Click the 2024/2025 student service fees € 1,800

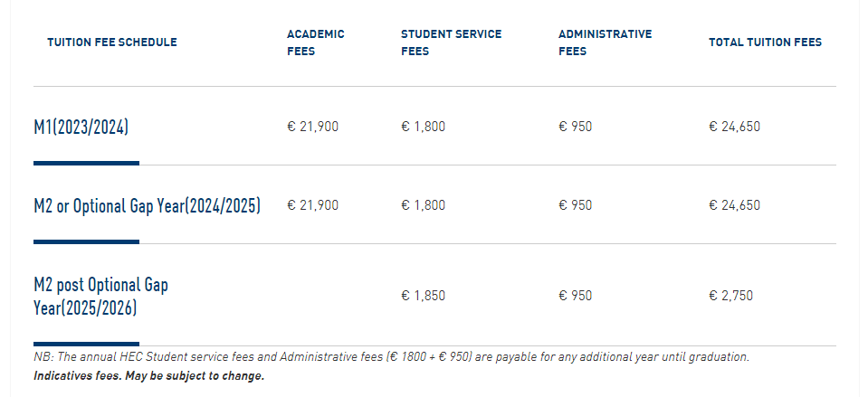coord(423,205)
